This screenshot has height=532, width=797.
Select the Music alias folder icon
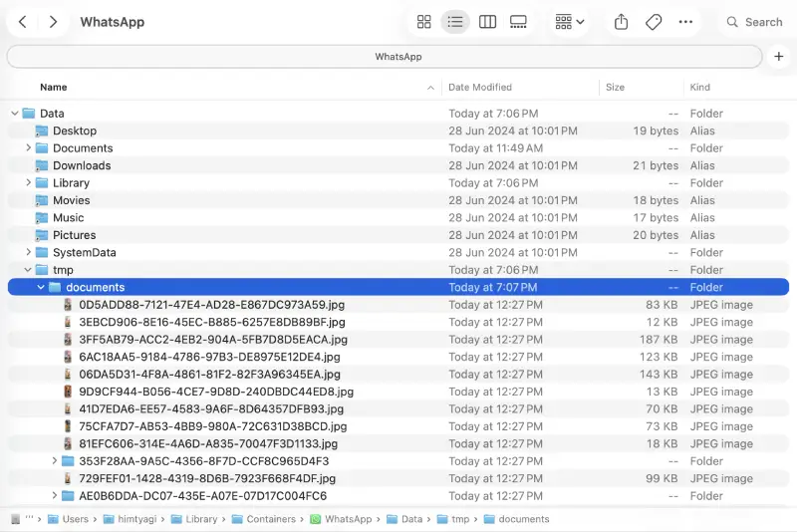[x=41, y=217]
